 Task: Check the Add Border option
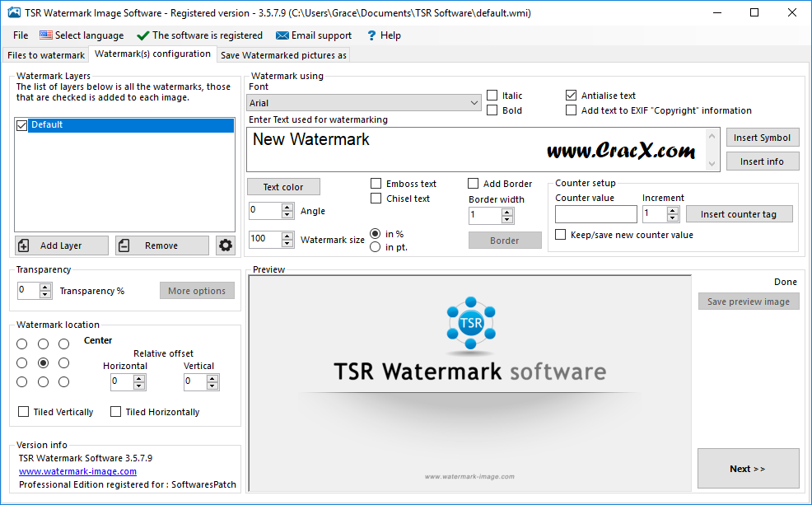[x=473, y=184]
